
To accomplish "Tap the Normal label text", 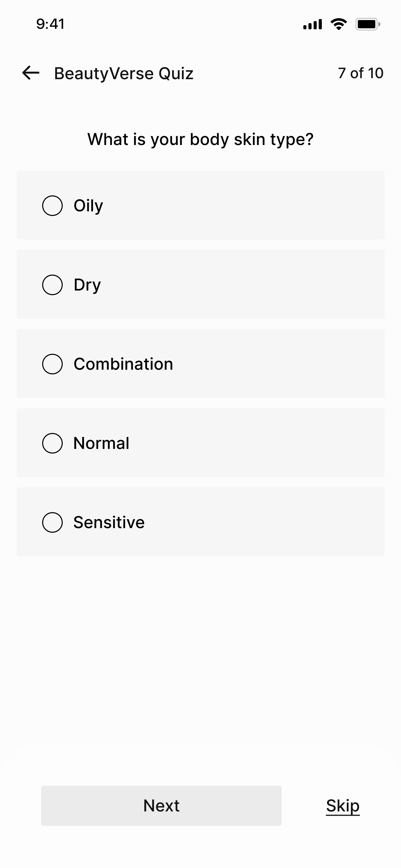I will tap(101, 443).
